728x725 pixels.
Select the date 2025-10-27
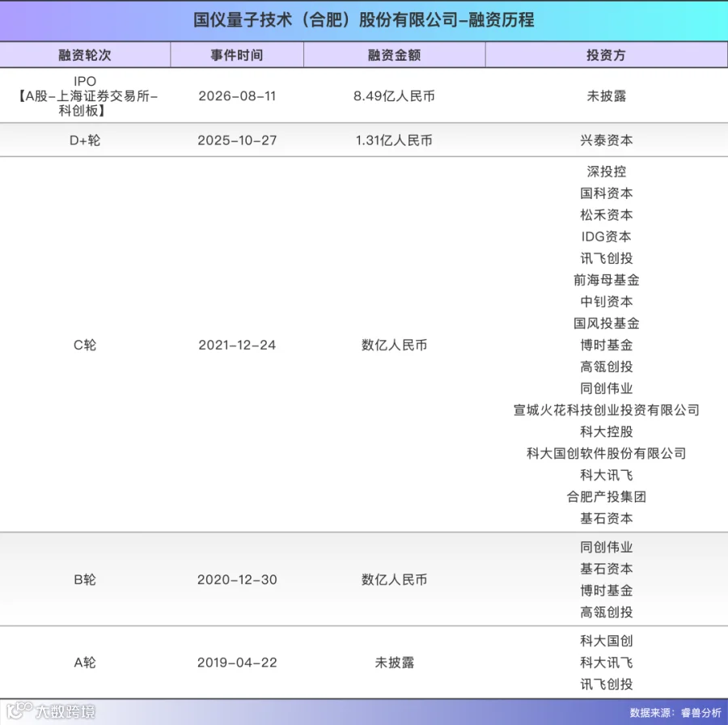(x=237, y=140)
